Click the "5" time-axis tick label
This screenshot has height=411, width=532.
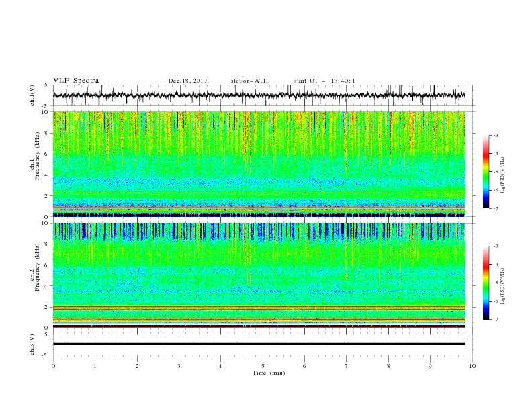263,366
